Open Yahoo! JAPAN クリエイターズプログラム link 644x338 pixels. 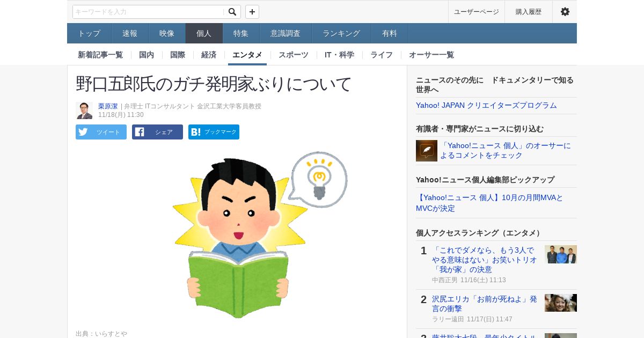(x=486, y=105)
